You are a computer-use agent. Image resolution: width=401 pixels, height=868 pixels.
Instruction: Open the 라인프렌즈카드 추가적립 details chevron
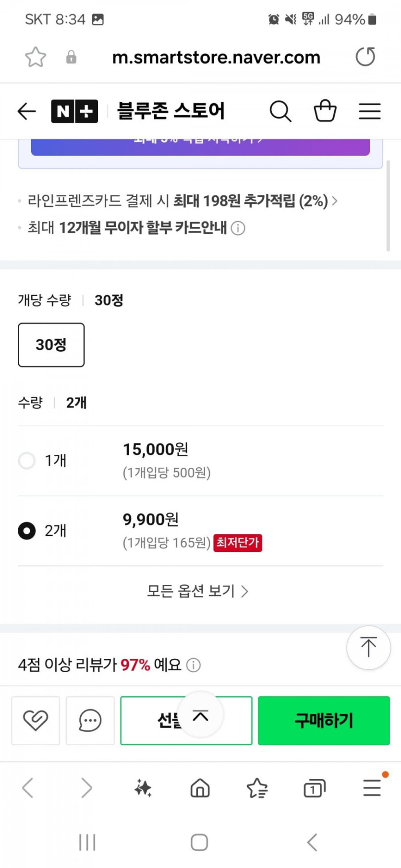point(335,201)
